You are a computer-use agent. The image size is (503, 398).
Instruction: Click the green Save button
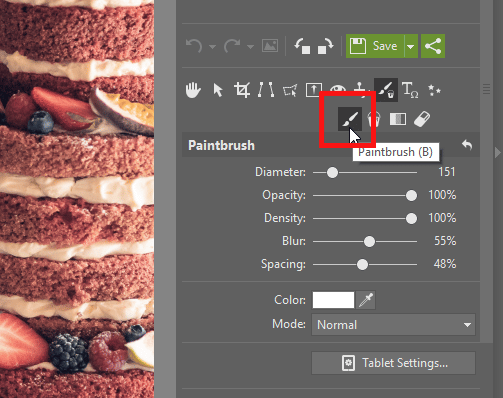[375, 46]
